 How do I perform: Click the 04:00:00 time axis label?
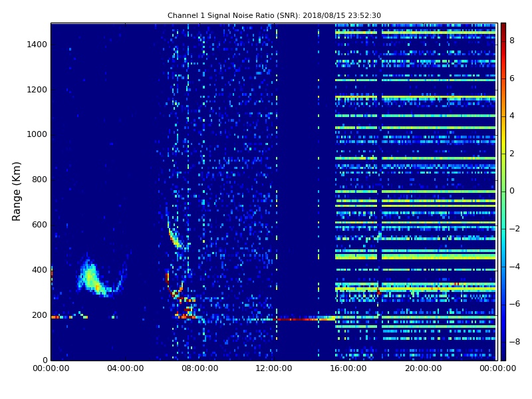coord(125,368)
